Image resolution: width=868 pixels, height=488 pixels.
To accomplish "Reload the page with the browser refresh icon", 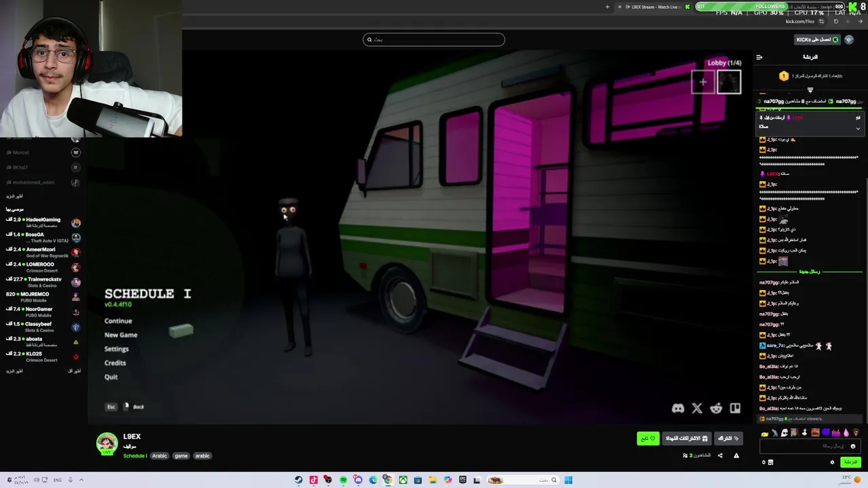I will (836, 21).
